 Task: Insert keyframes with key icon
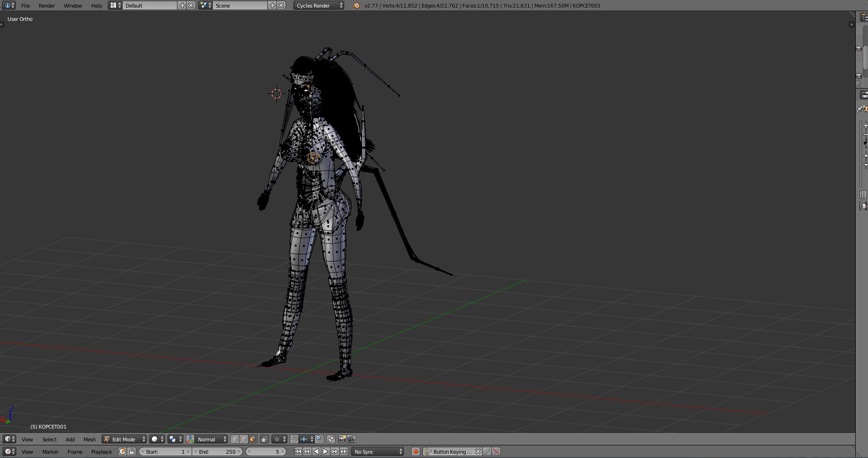(x=487, y=452)
